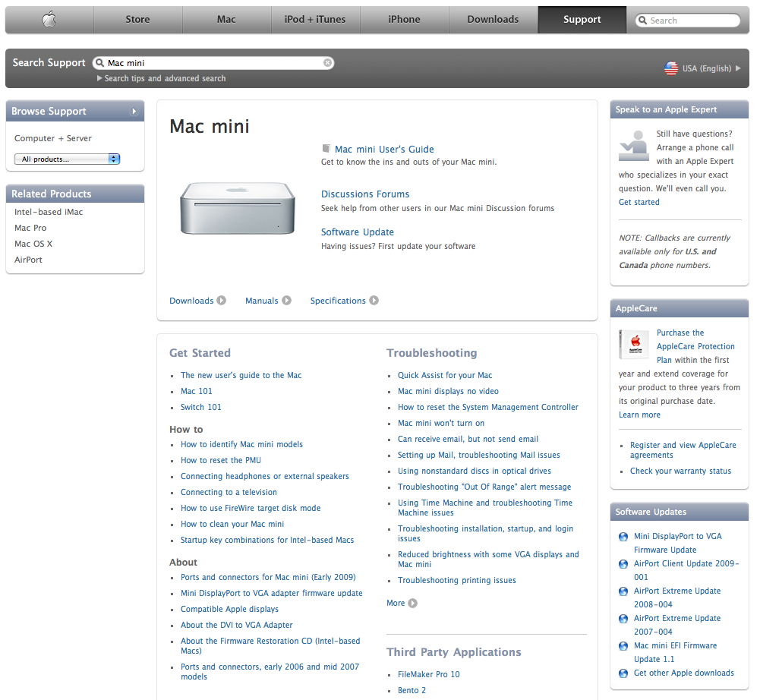Click the book icon beside Mac mini User's Guide

(326, 148)
